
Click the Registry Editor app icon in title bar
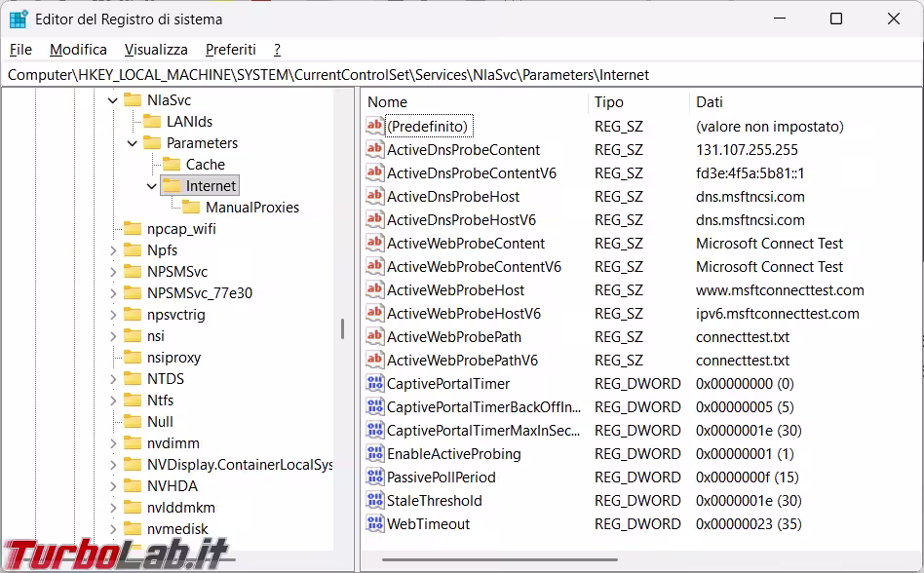coord(19,19)
